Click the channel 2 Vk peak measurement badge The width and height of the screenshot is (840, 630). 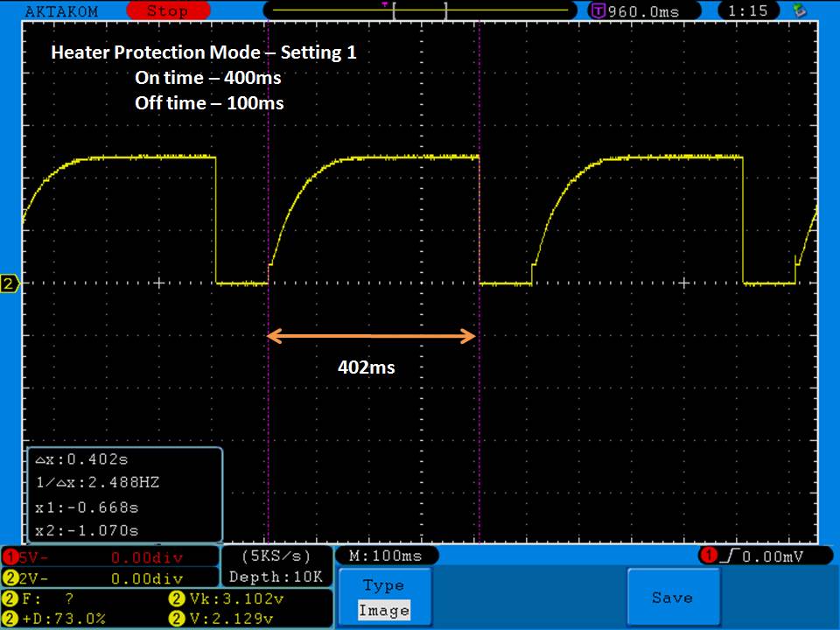[173, 599]
